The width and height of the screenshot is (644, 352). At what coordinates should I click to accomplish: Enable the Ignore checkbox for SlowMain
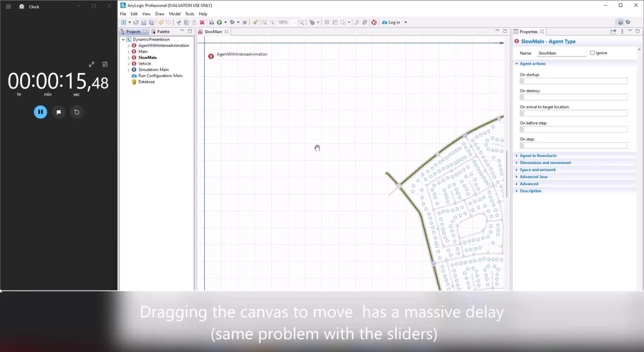(x=592, y=53)
